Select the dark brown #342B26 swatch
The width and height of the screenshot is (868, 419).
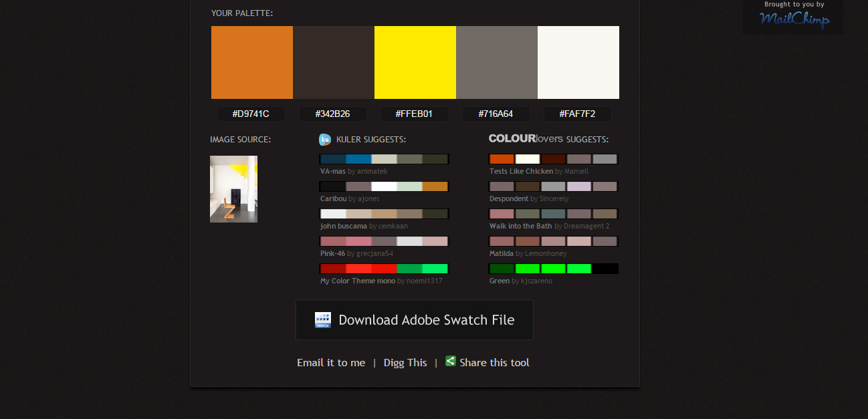[x=333, y=62]
